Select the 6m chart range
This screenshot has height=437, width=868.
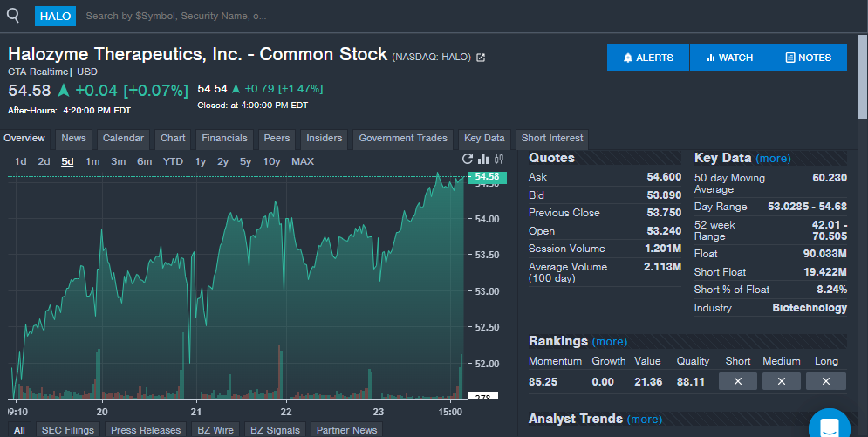pyautogui.click(x=145, y=161)
